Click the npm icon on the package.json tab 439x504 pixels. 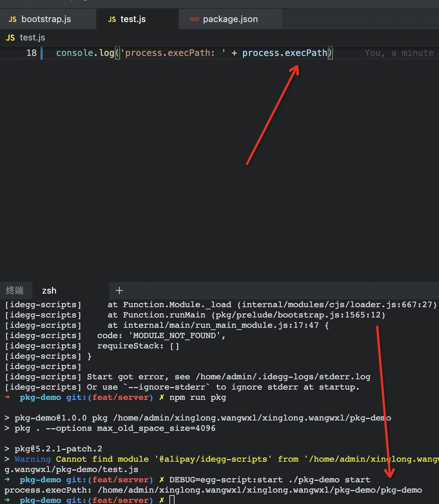point(194,19)
